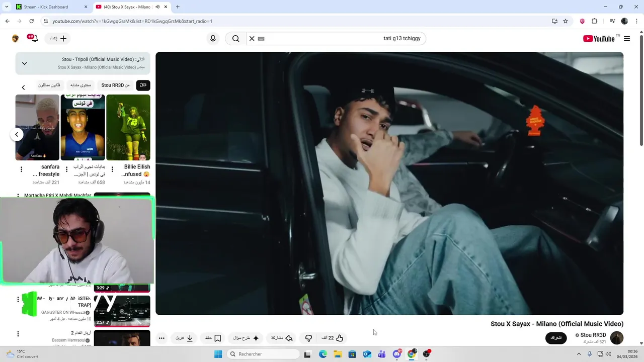Click the Create (إنشاء) button
Image resolution: width=644 pixels, height=362 pixels.
click(58, 39)
